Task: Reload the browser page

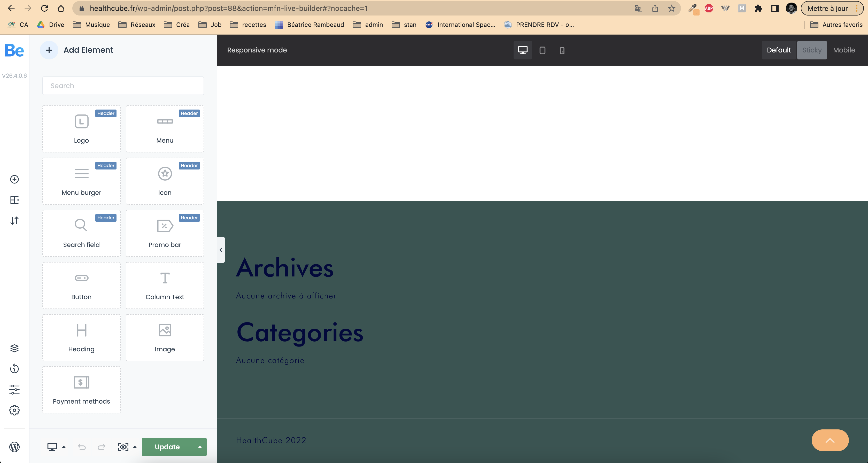Action: click(44, 9)
